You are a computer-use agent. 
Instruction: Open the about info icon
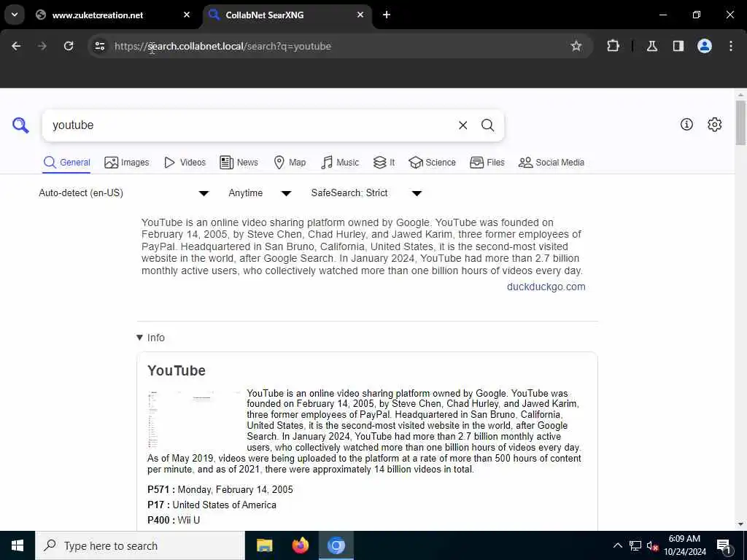686,124
